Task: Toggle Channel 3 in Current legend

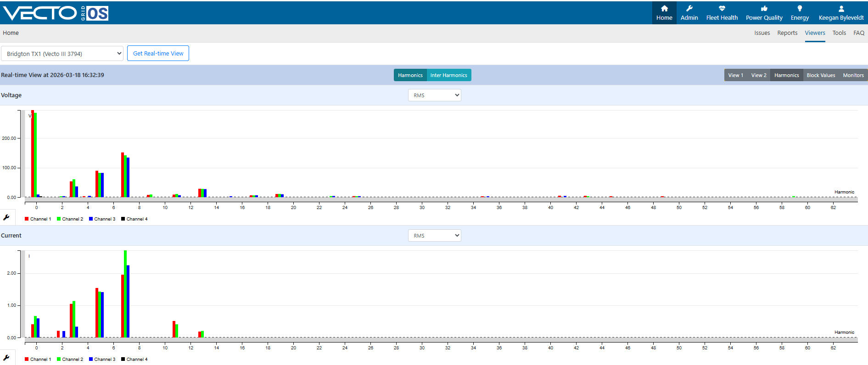Action: (102, 359)
